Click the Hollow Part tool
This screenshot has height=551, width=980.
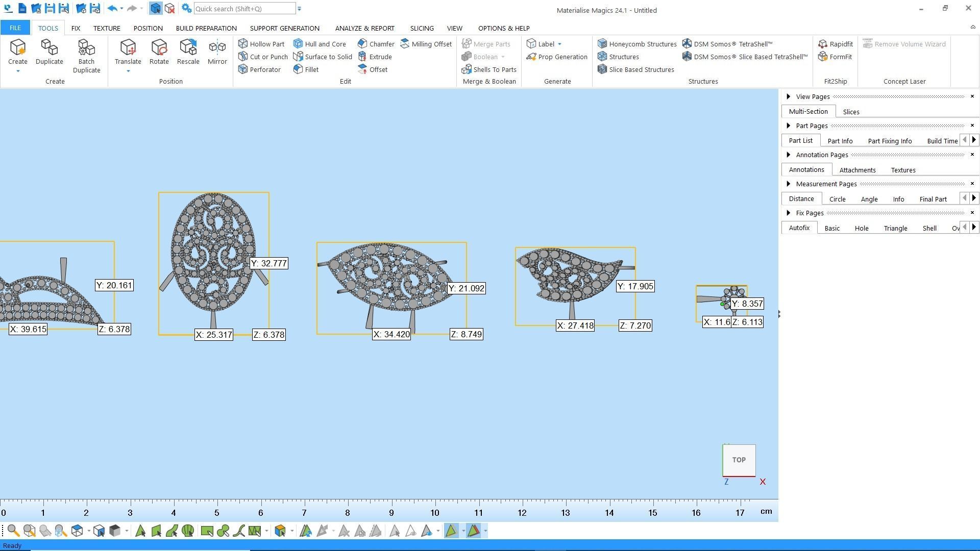[261, 44]
